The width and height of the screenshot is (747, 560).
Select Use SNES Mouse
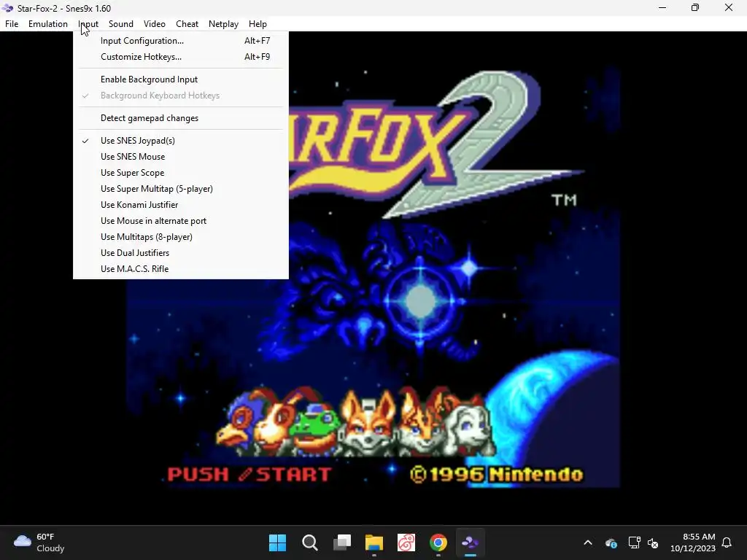tap(181, 157)
